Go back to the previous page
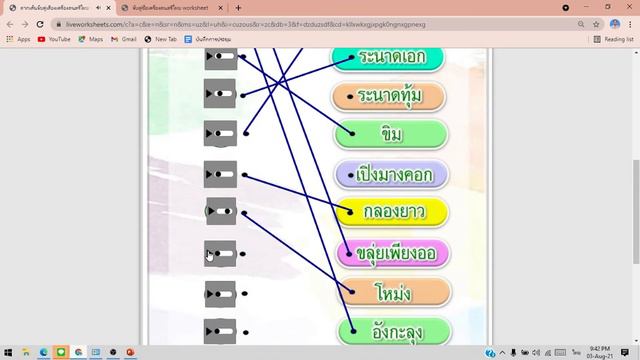 click(10, 24)
